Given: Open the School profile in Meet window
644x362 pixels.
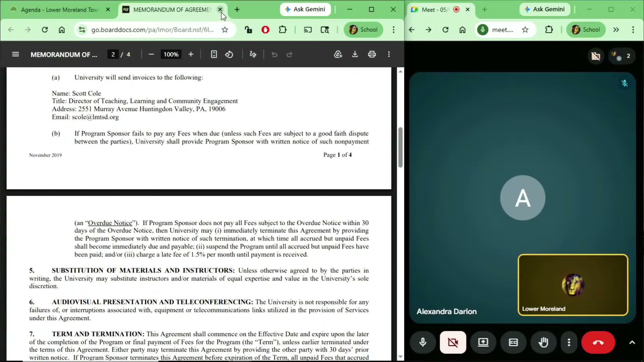Looking at the screenshot, I should pyautogui.click(x=586, y=30).
